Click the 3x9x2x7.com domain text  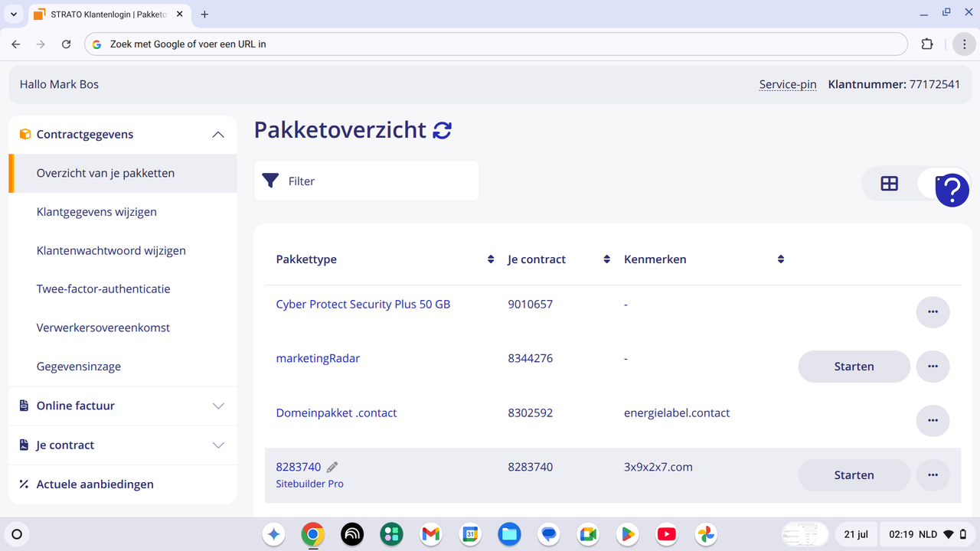[658, 467]
